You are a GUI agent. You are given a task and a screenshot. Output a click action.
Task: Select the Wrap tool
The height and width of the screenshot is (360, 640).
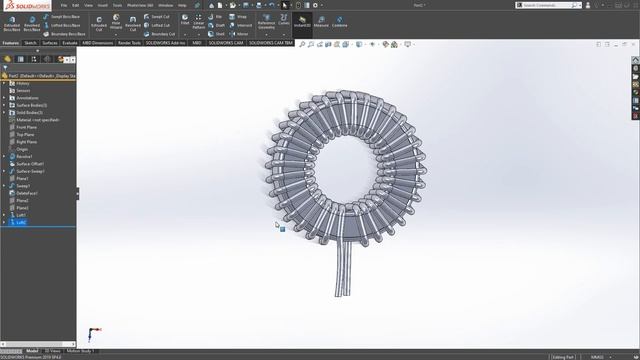(238, 17)
